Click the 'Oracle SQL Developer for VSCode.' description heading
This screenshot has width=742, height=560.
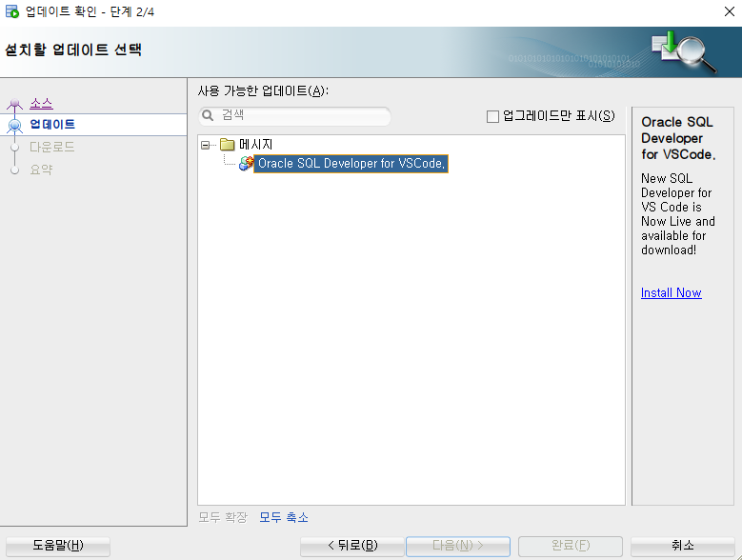pos(678,138)
